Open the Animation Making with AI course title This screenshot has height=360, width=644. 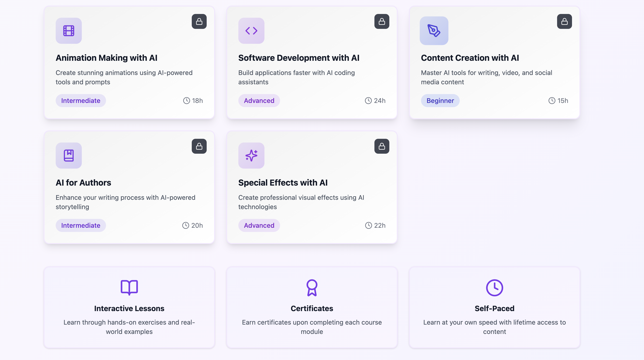pyautogui.click(x=106, y=58)
